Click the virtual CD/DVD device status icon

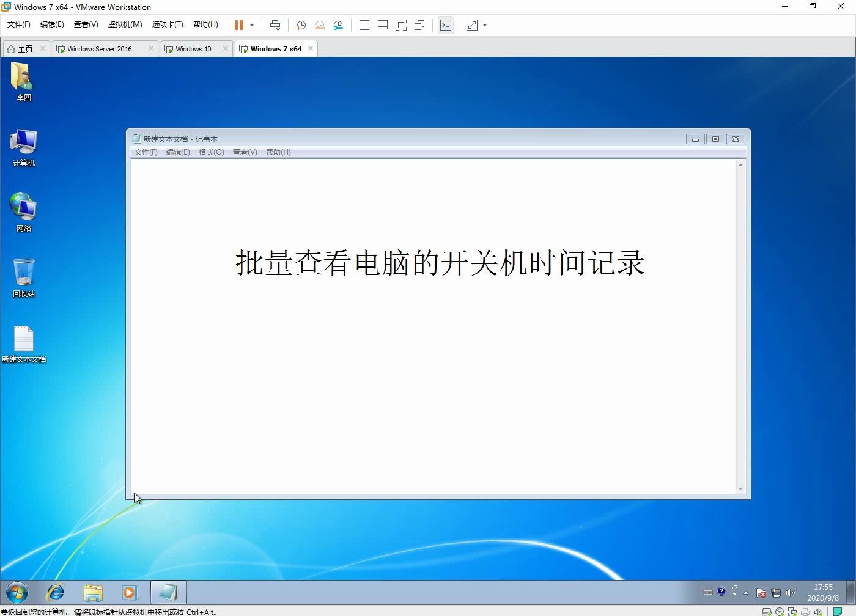pos(780,611)
